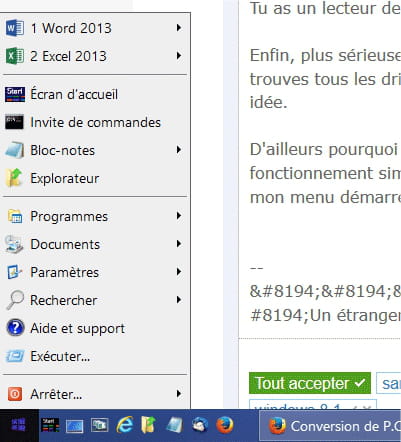Image resolution: width=401 pixels, height=442 pixels.
Task: Open the Programmes folder entry
Action: pyautogui.click(x=95, y=216)
